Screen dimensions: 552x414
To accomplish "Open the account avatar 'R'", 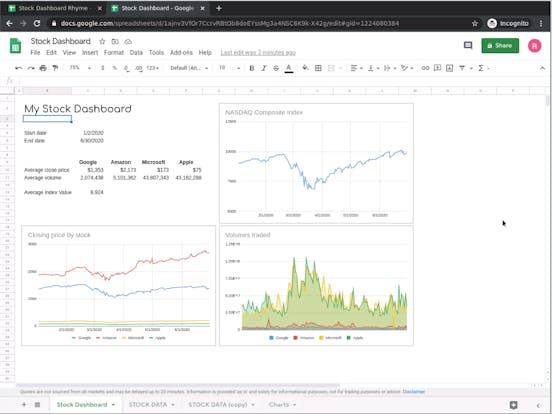I will tap(534, 46).
